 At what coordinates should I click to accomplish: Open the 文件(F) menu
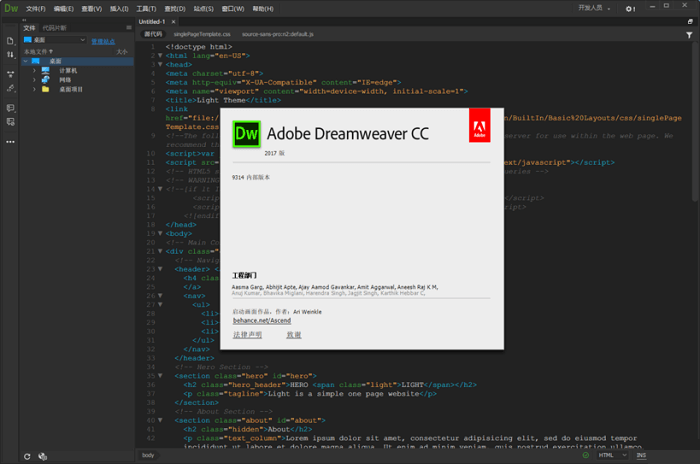36,9
